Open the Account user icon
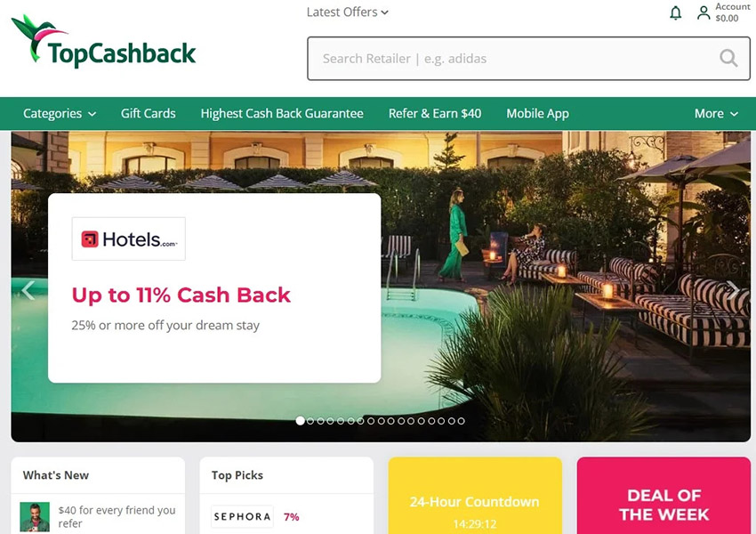 (704, 12)
